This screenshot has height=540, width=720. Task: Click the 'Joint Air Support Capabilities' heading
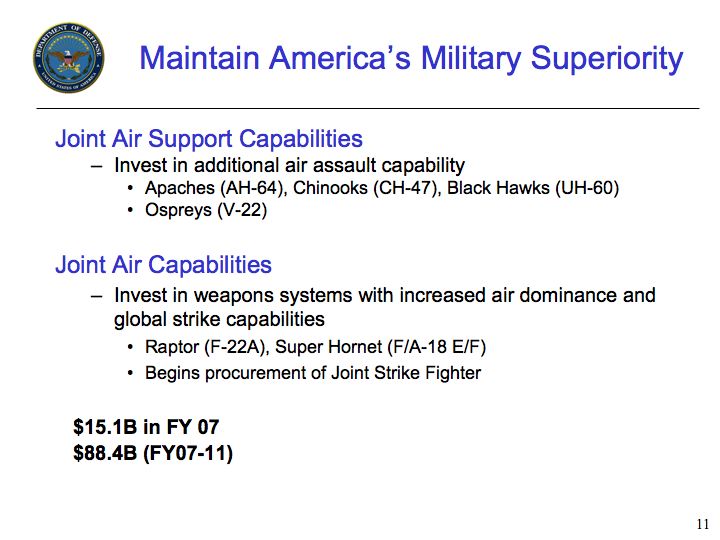click(x=209, y=139)
